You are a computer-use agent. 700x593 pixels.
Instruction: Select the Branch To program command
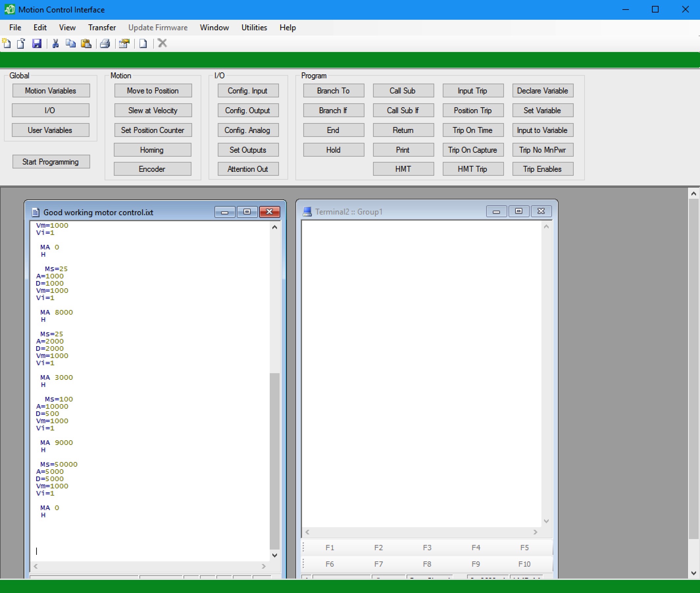pos(333,90)
